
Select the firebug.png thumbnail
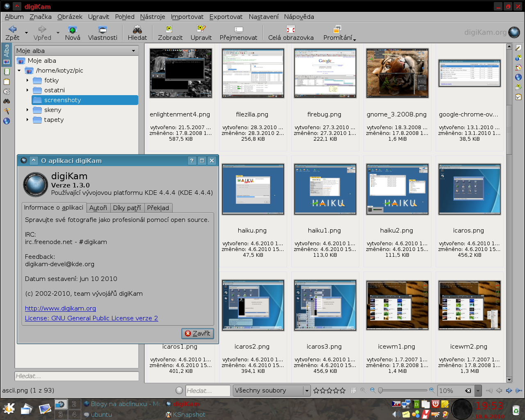[x=325, y=73]
